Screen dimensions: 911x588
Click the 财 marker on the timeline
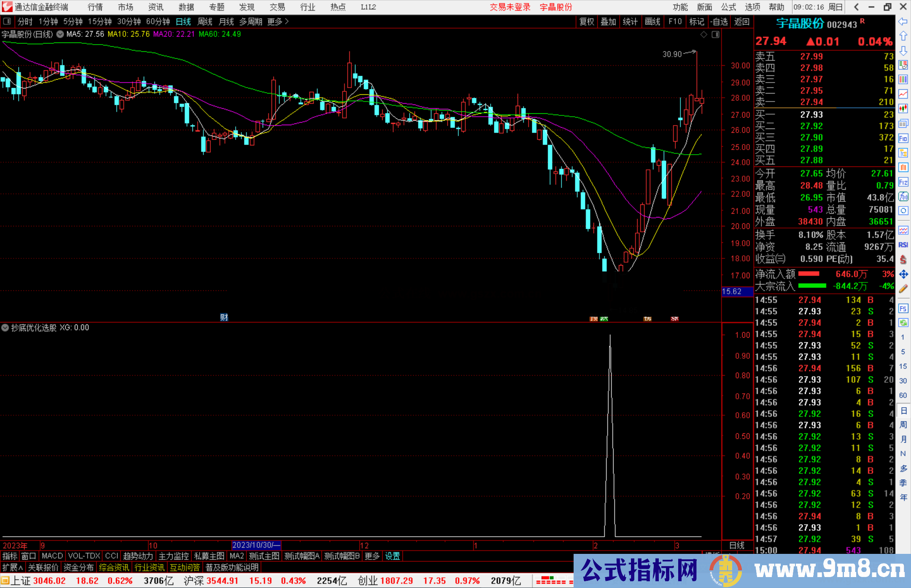224,317
